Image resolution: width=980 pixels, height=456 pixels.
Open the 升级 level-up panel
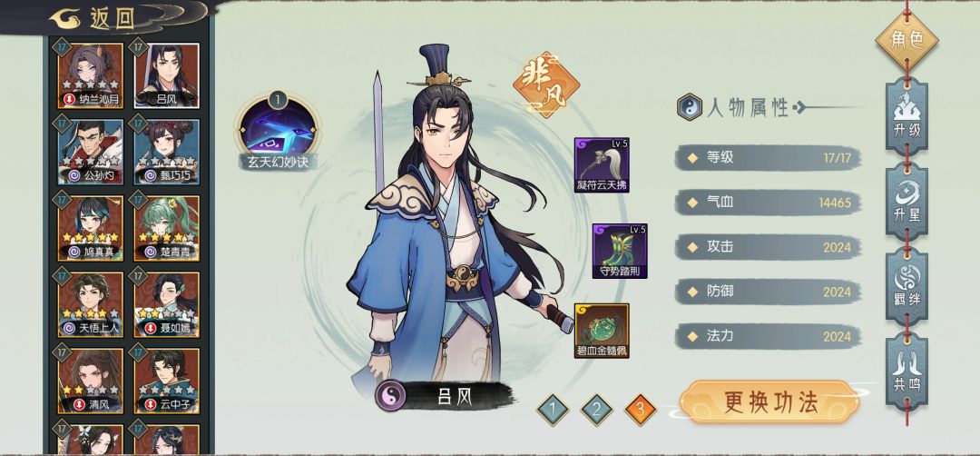point(906,115)
